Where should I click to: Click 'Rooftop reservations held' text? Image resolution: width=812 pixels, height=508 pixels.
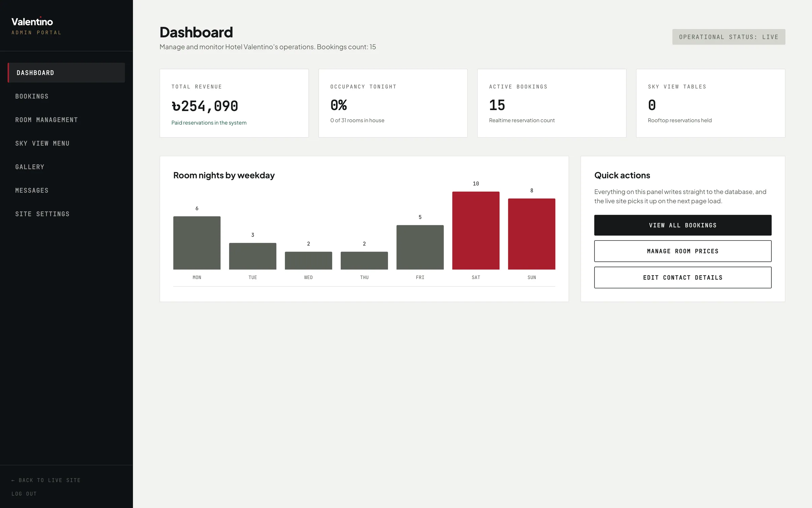(x=680, y=120)
